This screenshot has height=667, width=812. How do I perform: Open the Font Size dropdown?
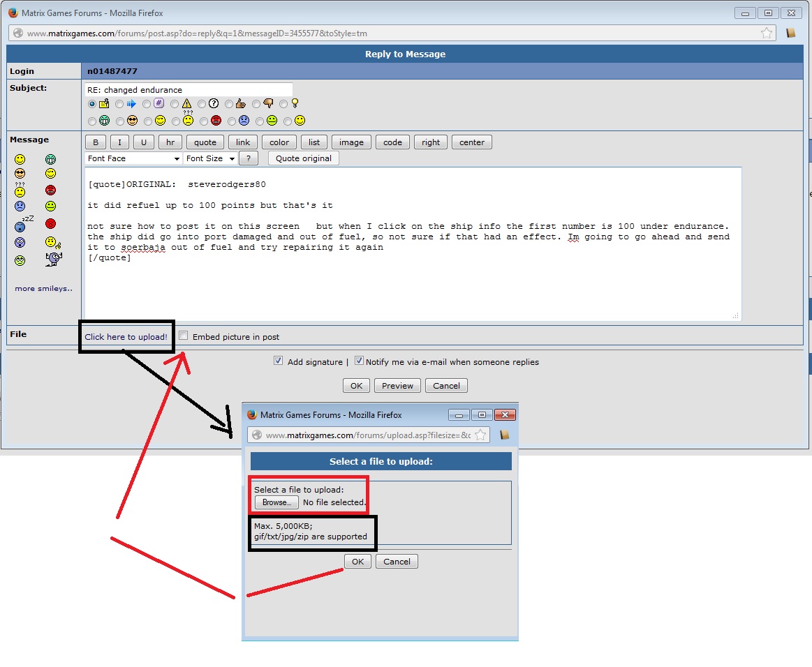pyautogui.click(x=210, y=158)
